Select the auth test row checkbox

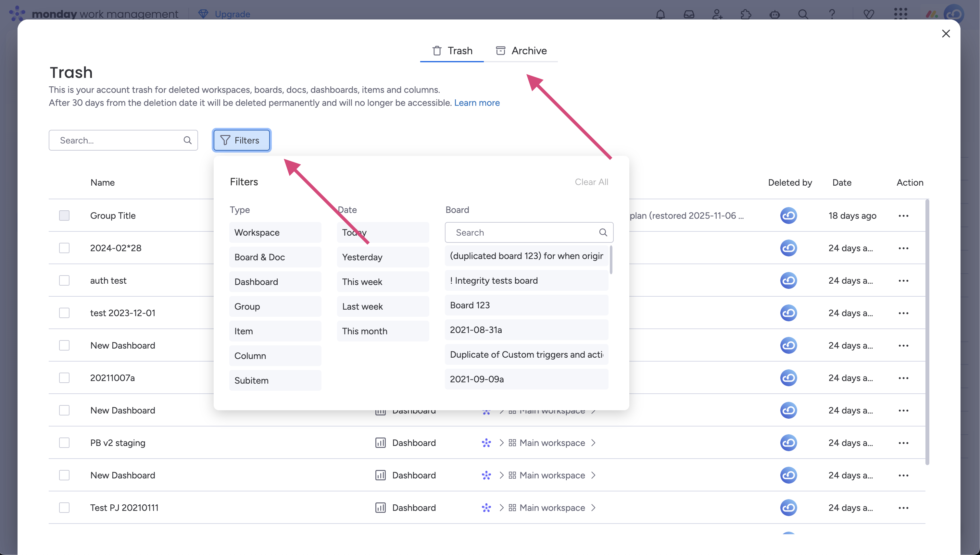(x=64, y=280)
